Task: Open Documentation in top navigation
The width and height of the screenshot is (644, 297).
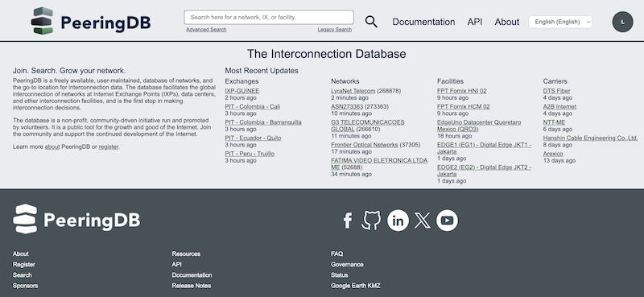Action: tap(423, 22)
